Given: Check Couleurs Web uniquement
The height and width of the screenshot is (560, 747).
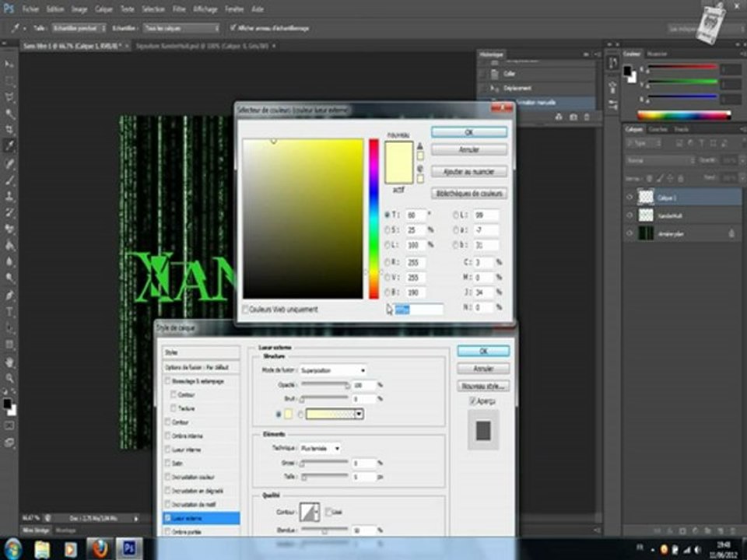Looking at the screenshot, I should (246, 310).
